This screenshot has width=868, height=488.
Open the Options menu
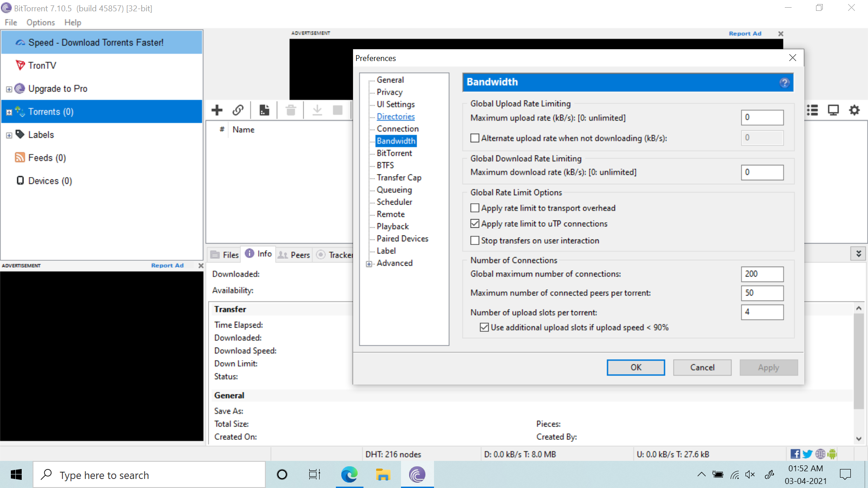[41, 23]
